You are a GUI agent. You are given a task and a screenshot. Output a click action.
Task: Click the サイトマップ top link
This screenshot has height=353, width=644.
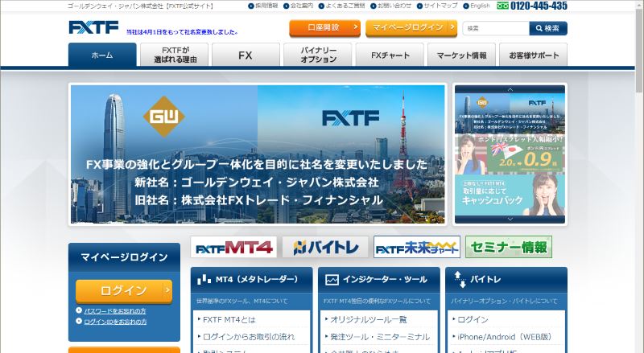[x=437, y=6]
